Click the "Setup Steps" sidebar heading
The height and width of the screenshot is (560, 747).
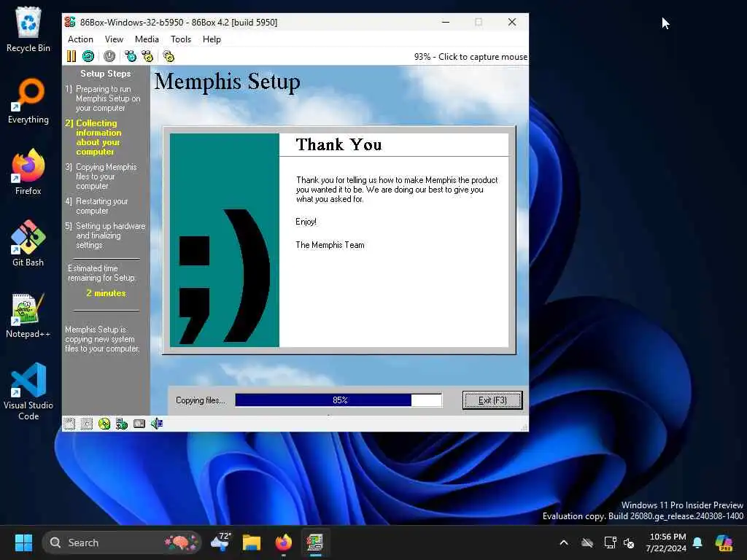[105, 74]
